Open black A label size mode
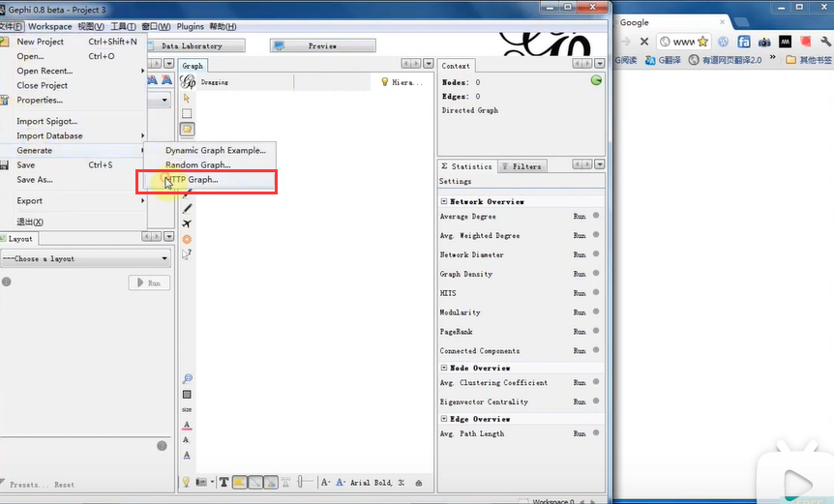This screenshot has height=504, width=834. click(325, 482)
